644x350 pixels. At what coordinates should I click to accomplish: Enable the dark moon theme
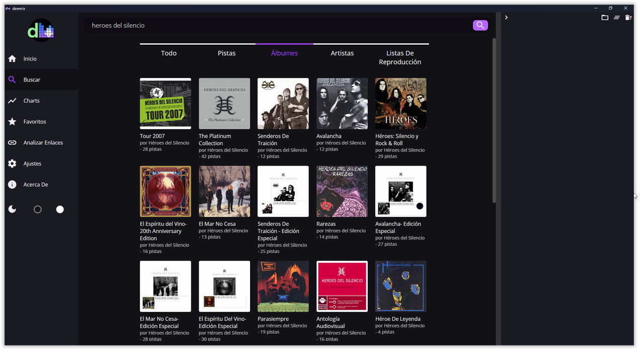(x=12, y=209)
